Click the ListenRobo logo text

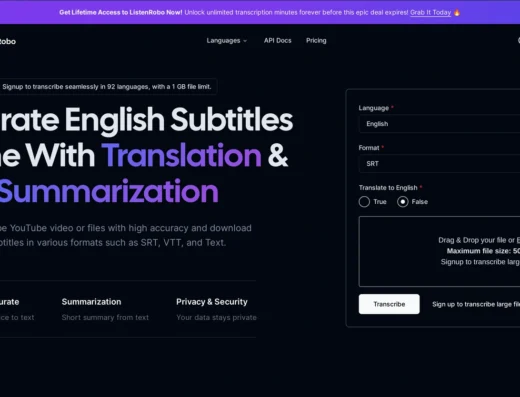pos(8,41)
